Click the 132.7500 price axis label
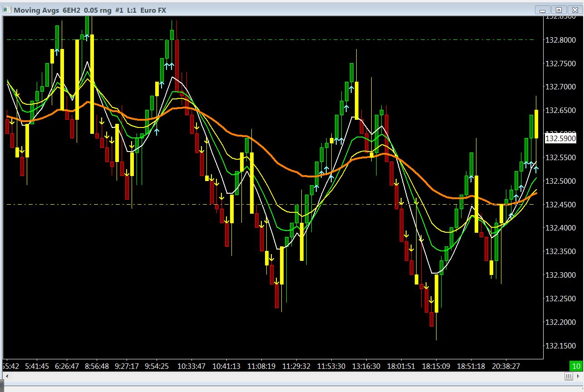584x392 pixels. click(x=560, y=64)
